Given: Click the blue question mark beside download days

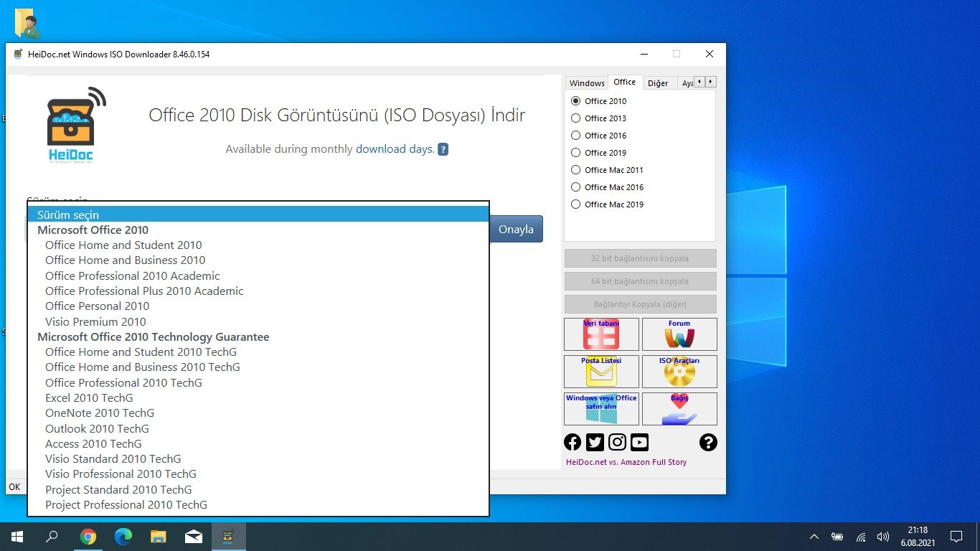Looking at the screenshot, I should click(443, 149).
